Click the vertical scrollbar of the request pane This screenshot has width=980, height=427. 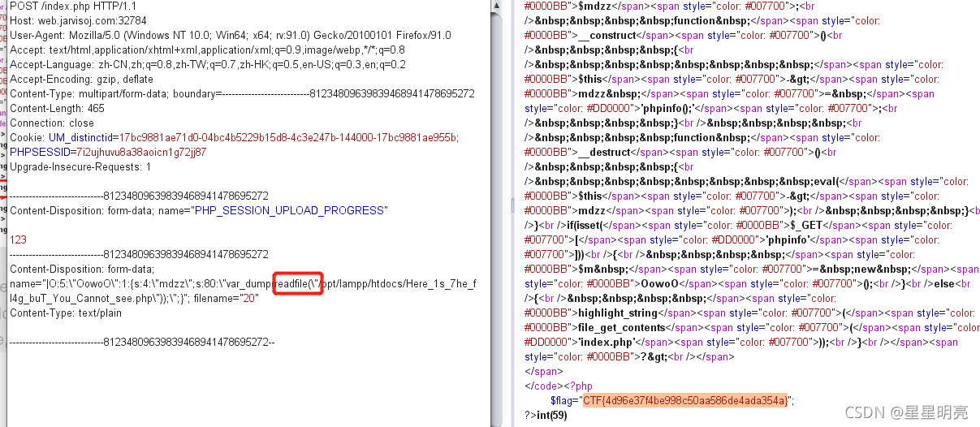495,213
